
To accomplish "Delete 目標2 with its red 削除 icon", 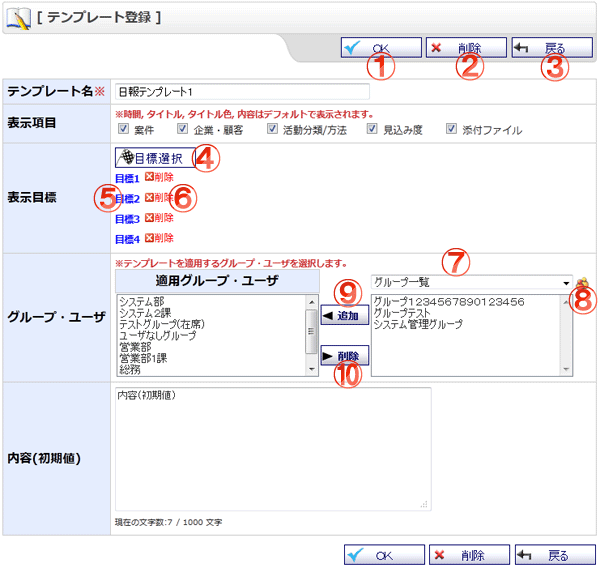I will coord(159,197).
